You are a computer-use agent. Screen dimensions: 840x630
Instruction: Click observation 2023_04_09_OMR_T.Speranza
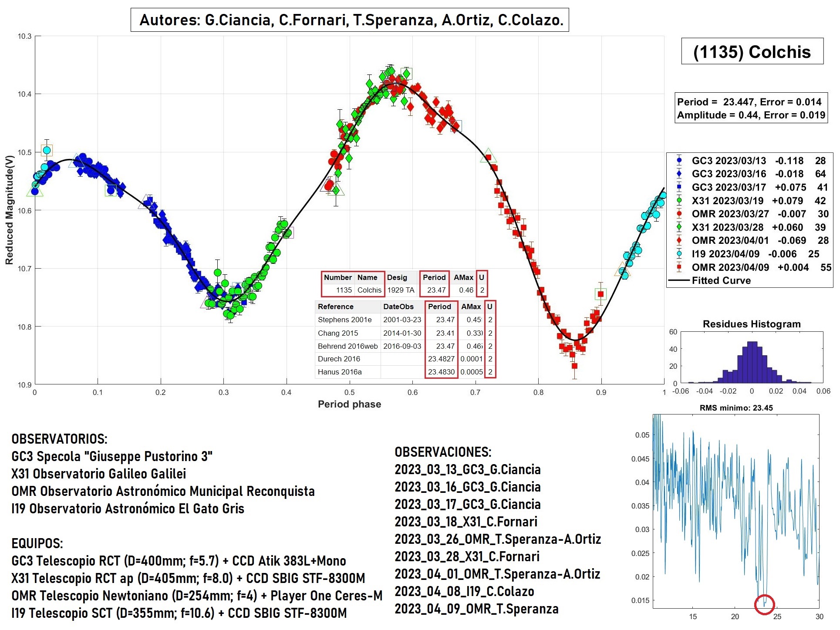[x=476, y=609]
